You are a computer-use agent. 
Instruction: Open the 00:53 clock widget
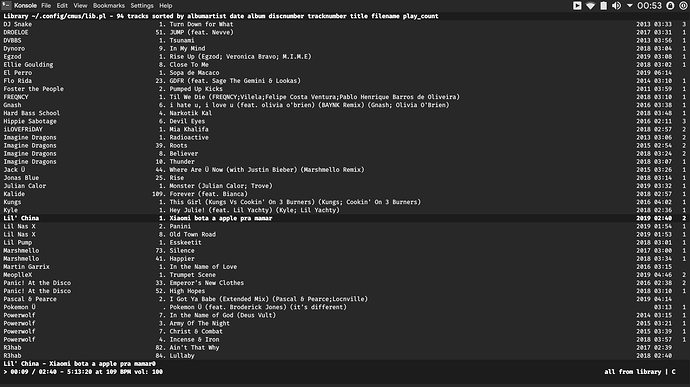[650, 5]
